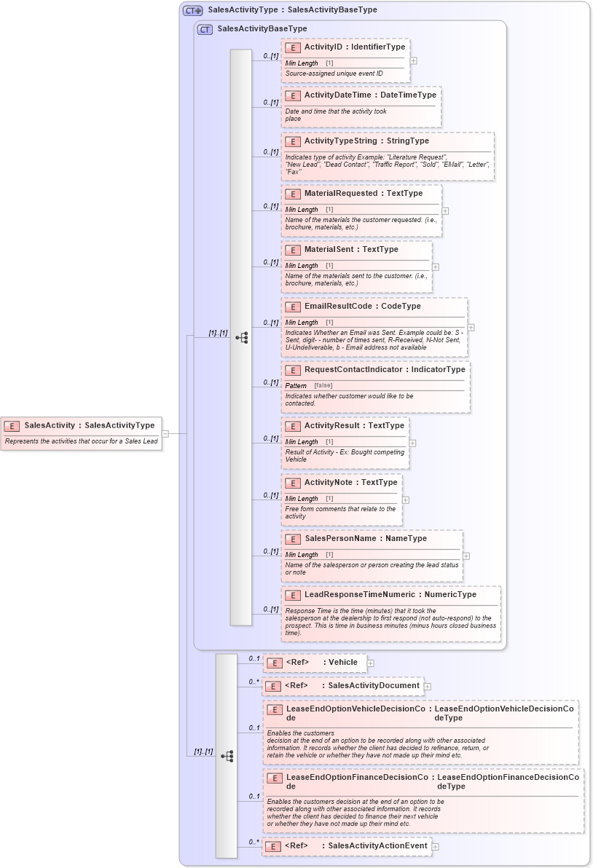Click the 0..1 cardinality label near LeaseEndOptionFinanceDecisionCode

(254, 797)
